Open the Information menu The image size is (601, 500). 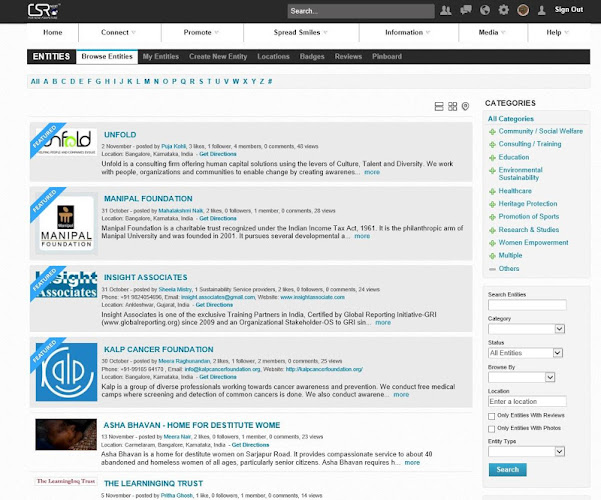(409, 33)
